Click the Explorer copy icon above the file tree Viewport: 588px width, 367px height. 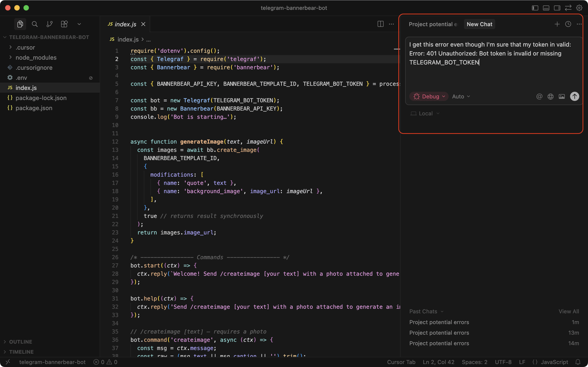[x=20, y=24]
